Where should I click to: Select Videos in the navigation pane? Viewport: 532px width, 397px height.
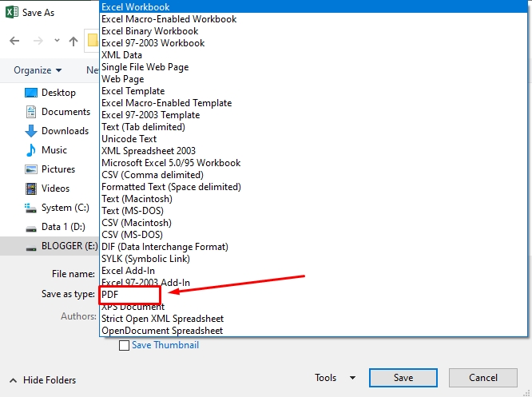click(55, 189)
